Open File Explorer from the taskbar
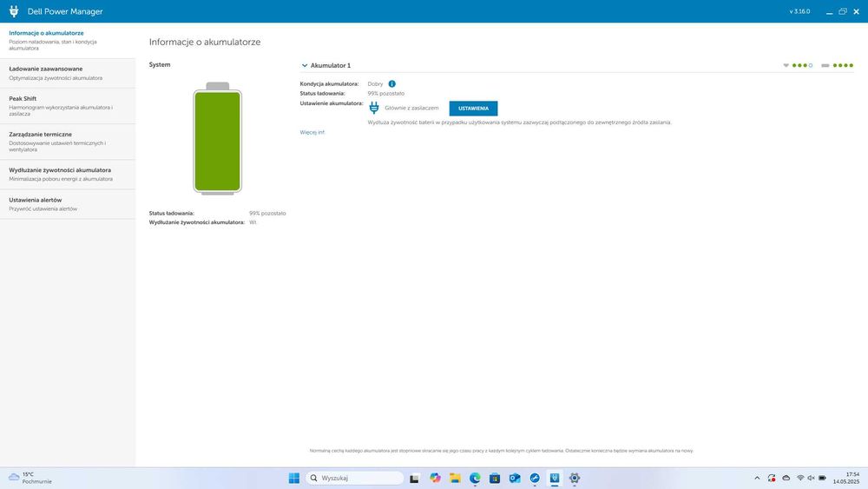The image size is (868, 489). [455, 478]
